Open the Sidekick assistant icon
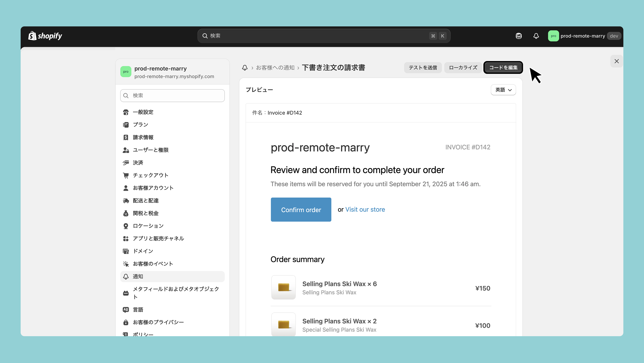 pyautogui.click(x=519, y=36)
